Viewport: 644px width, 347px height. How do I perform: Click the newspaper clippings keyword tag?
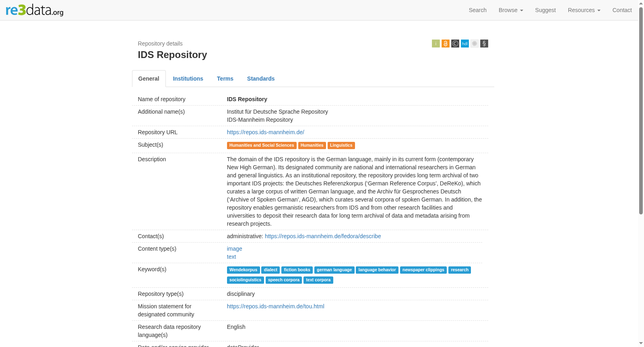pos(423,270)
